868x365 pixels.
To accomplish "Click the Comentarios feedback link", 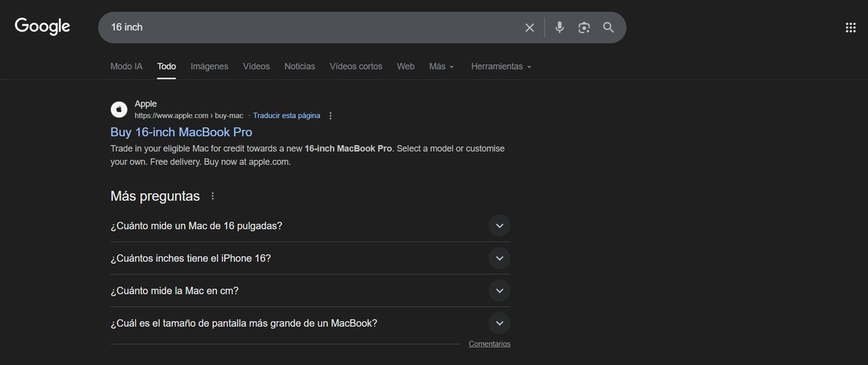I will (x=490, y=344).
